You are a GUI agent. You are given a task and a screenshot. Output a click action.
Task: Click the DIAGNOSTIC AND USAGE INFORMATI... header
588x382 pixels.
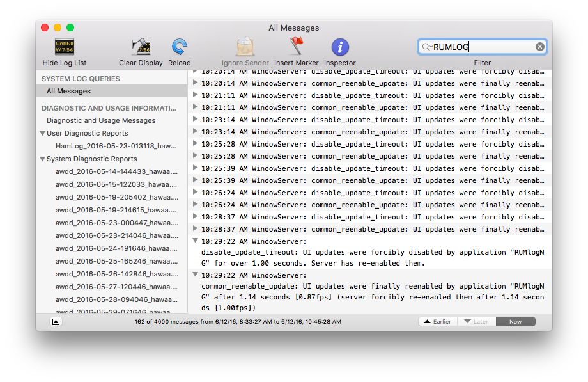(109, 108)
